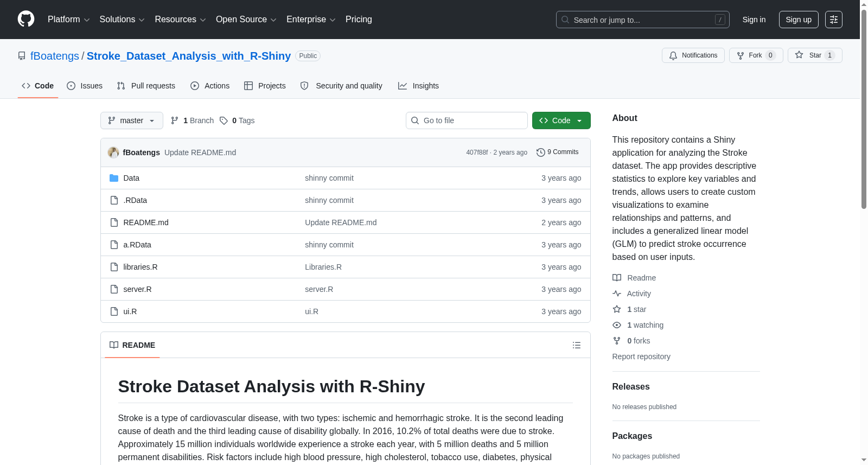The height and width of the screenshot is (465, 868).
Task: Open the command palette icon button
Action: click(x=834, y=20)
